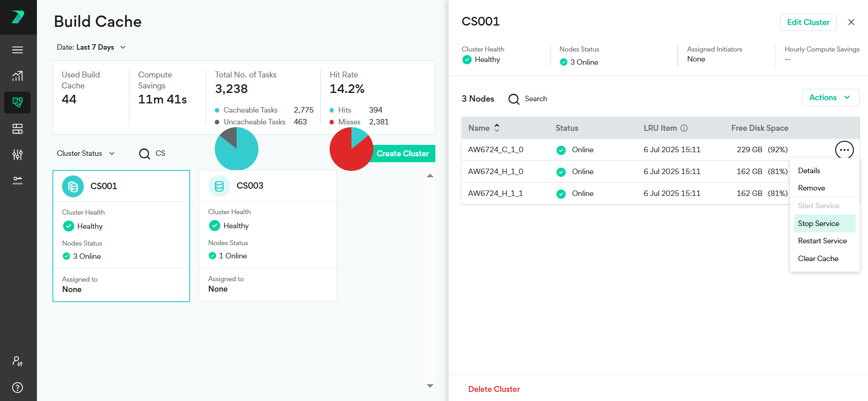
Task: Open the user management sidebar icon
Action: [x=17, y=361]
